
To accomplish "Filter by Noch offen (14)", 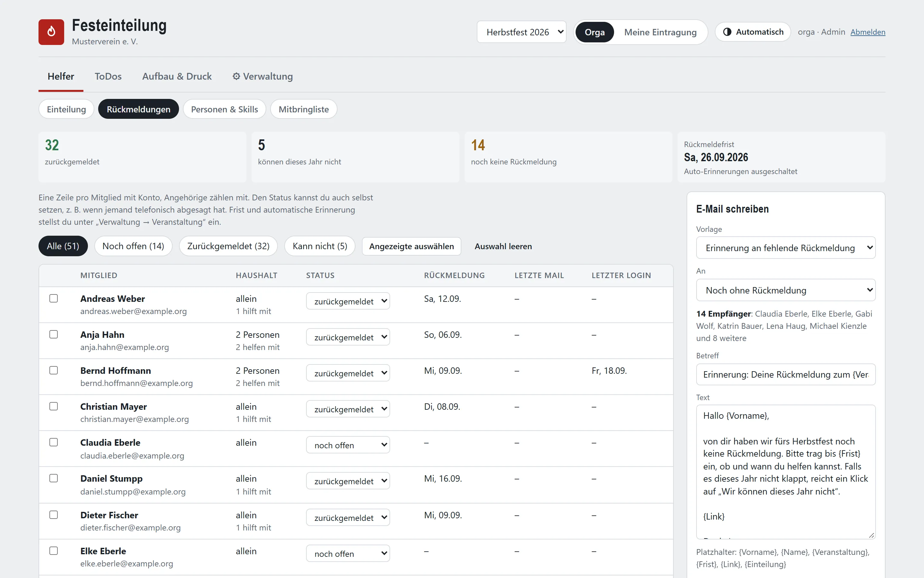I will (133, 246).
